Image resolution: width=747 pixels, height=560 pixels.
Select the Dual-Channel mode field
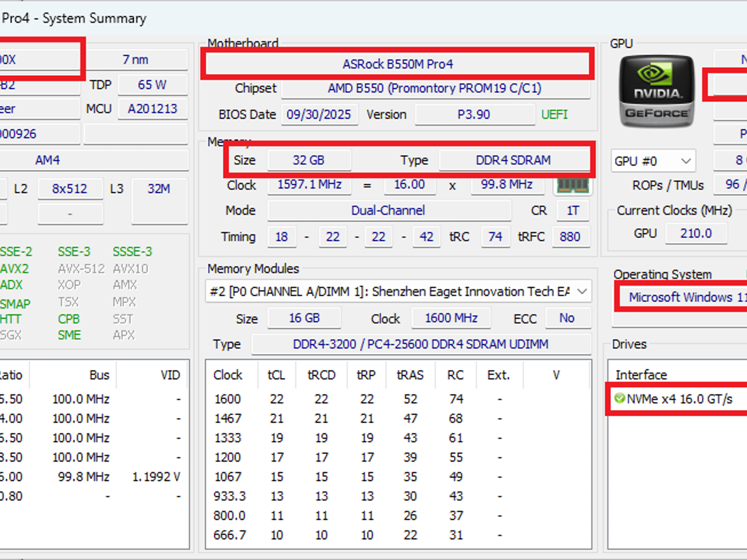(389, 210)
